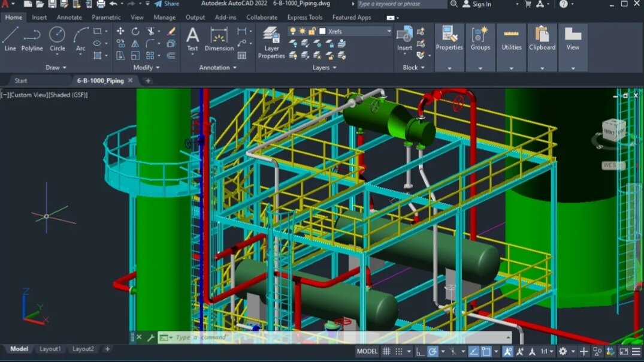The width and height of the screenshot is (644, 362).
Task: Switch to Parametric ribbon tab
Action: (106, 17)
